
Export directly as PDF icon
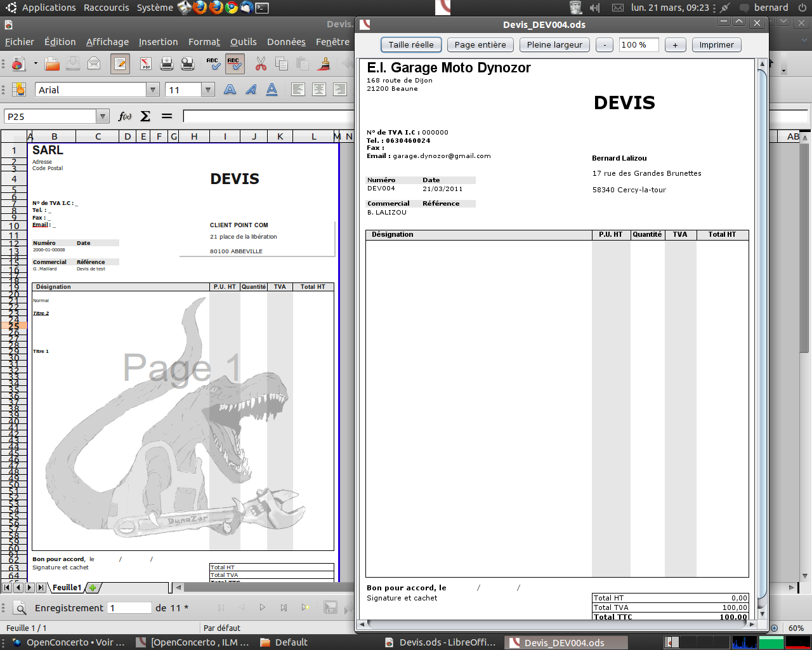pyautogui.click(x=146, y=63)
